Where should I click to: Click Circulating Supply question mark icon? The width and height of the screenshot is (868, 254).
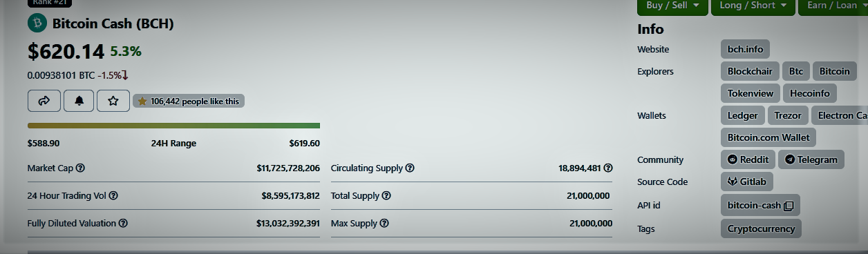[x=410, y=168]
